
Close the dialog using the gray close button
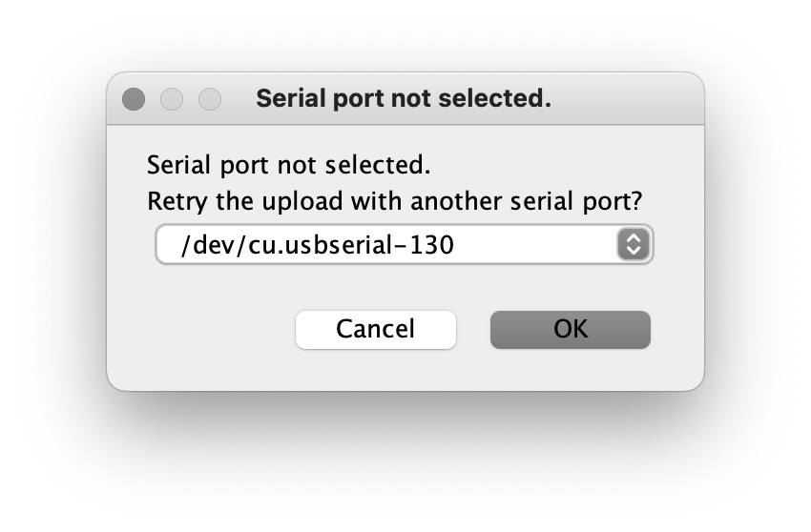[x=134, y=99]
